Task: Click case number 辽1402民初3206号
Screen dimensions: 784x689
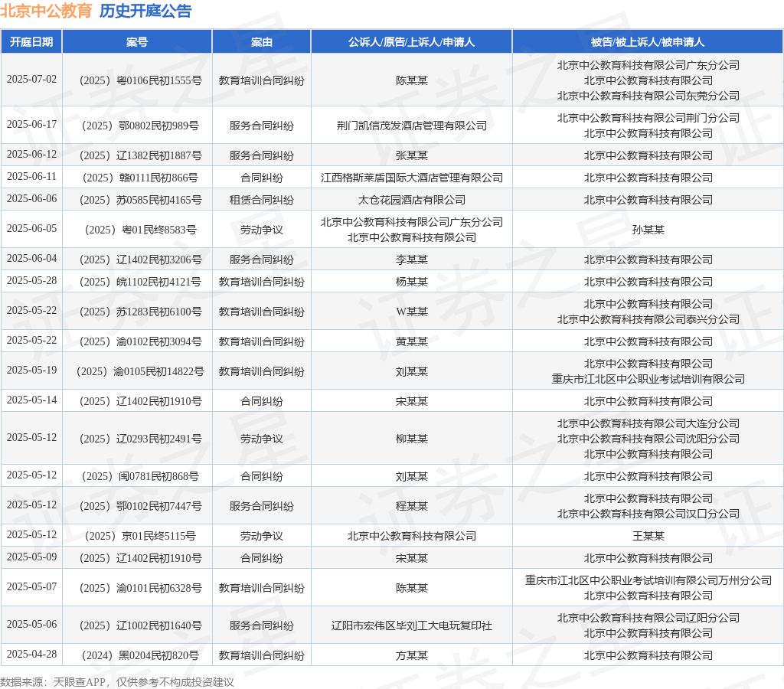Action: tap(141, 260)
